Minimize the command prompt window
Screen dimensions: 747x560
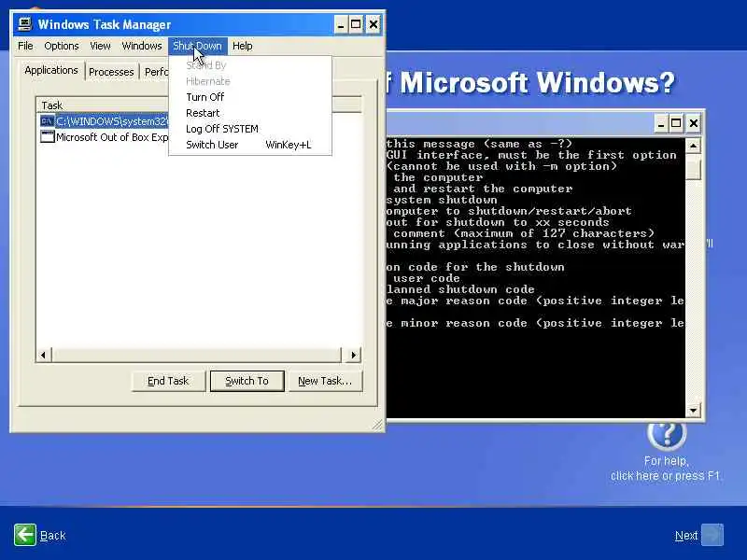tap(660, 124)
